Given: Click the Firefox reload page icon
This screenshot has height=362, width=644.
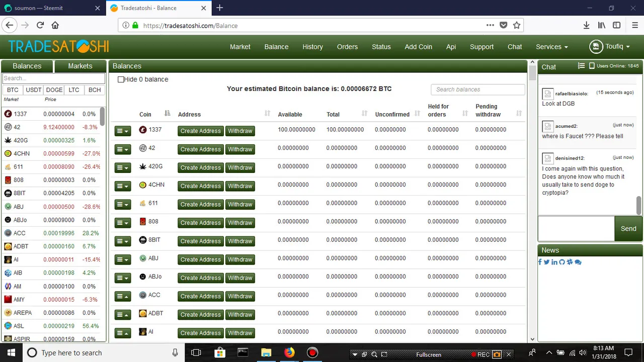Looking at the screenshot, I should tap(40, 25).
